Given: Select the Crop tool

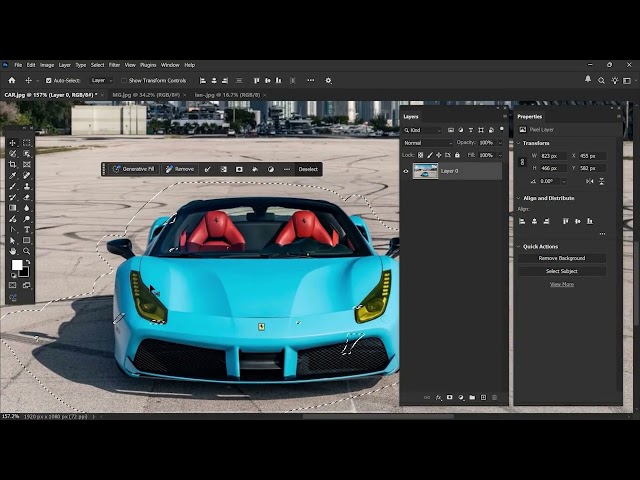Looking at the screenshot, I should tap(13, 164).
